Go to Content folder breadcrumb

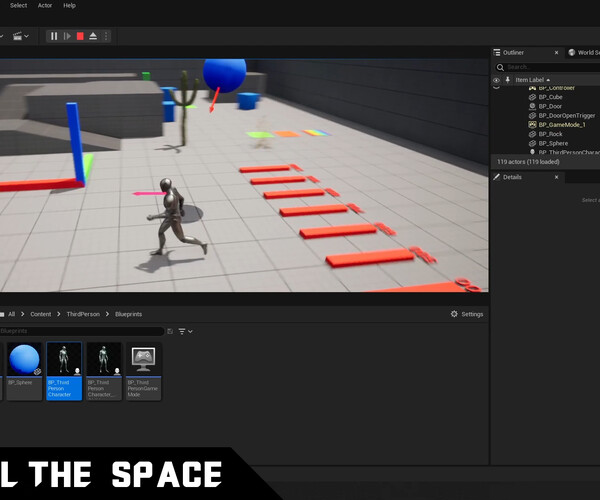click(x=41, y=314)
